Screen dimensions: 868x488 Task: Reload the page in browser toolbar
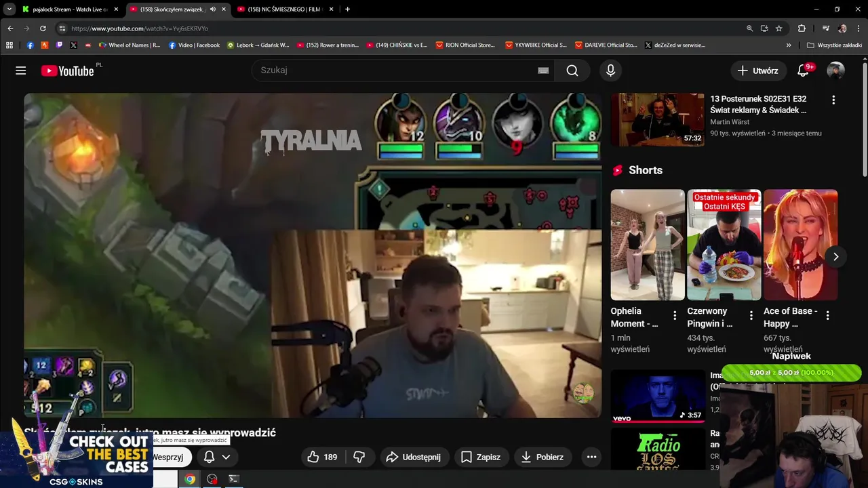point(43,28)
